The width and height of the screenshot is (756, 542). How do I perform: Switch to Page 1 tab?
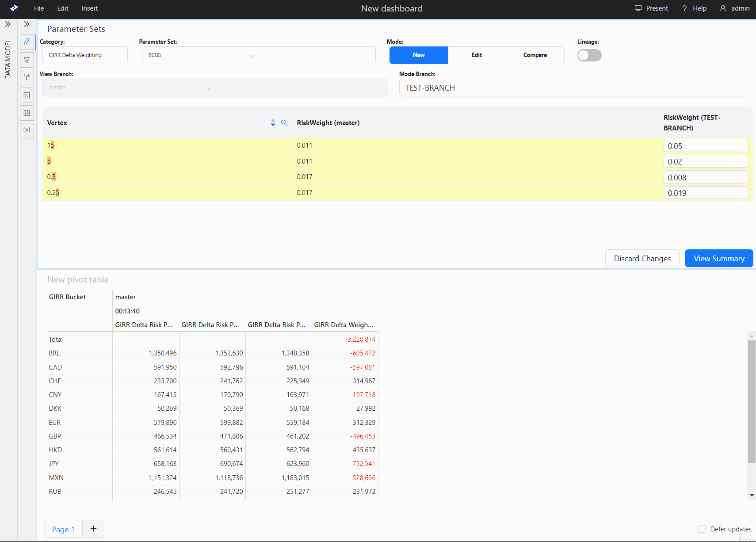coord(63,529)
